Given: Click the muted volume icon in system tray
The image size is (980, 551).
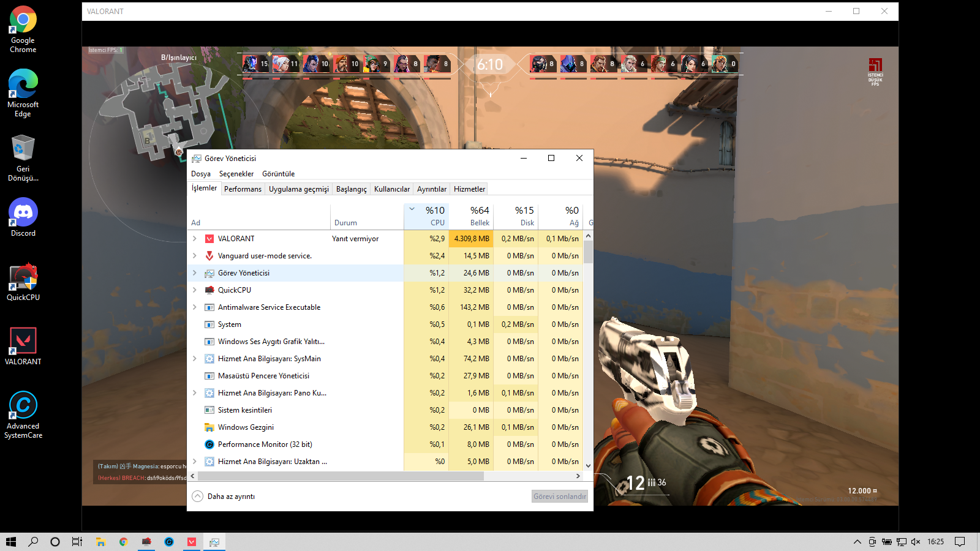Looking at the screenshot, I should point(916,542).
